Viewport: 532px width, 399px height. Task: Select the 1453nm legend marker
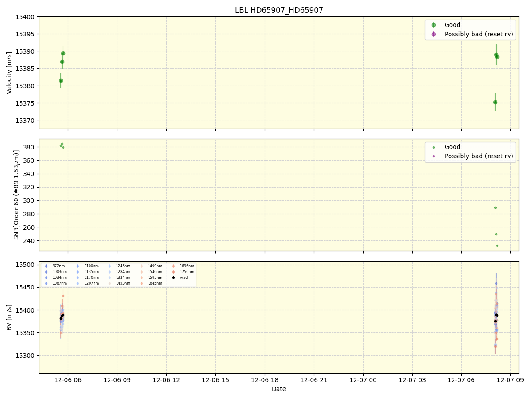110,283
